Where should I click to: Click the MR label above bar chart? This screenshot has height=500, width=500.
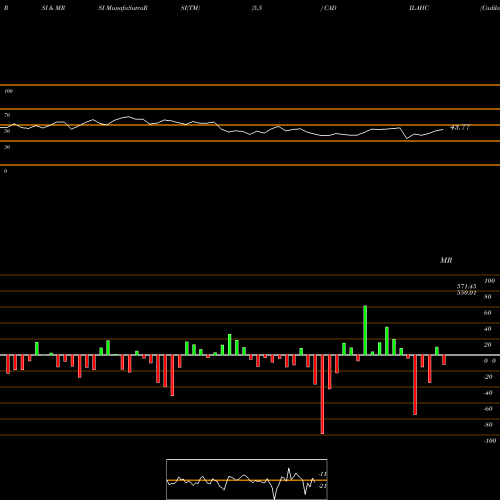coord(446,260)
